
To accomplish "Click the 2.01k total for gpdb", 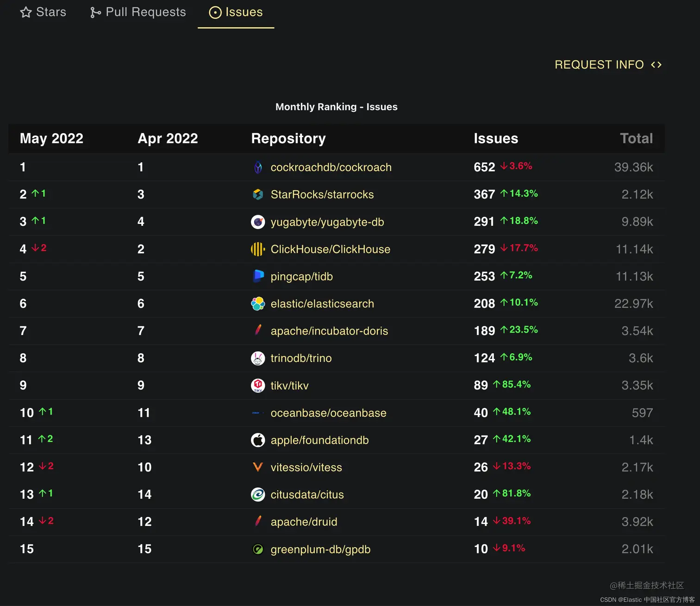I will (637, 549).
